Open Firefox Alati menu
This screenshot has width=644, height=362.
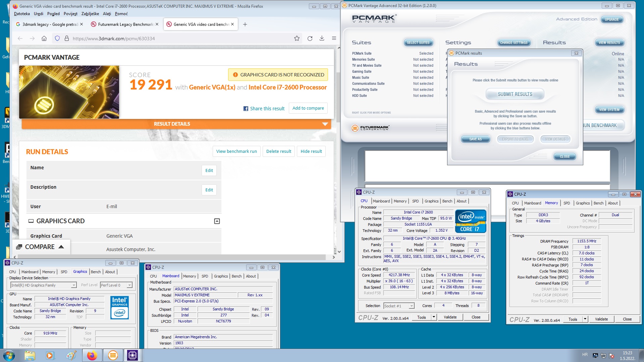click(x=107, y=14)
